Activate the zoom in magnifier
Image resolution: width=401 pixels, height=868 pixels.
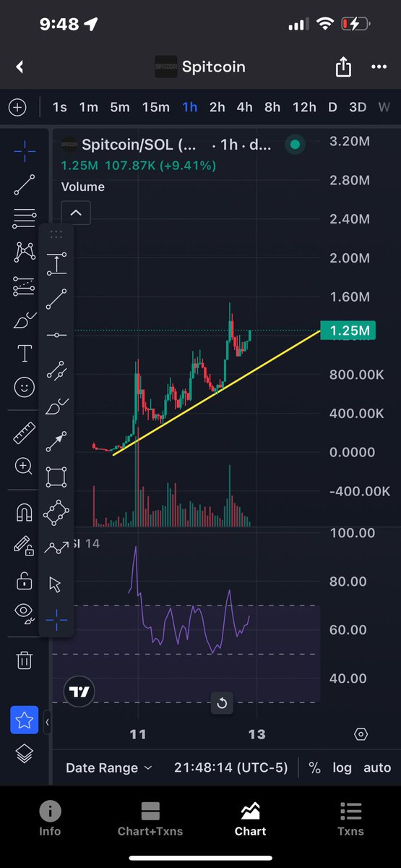point(25,466)
